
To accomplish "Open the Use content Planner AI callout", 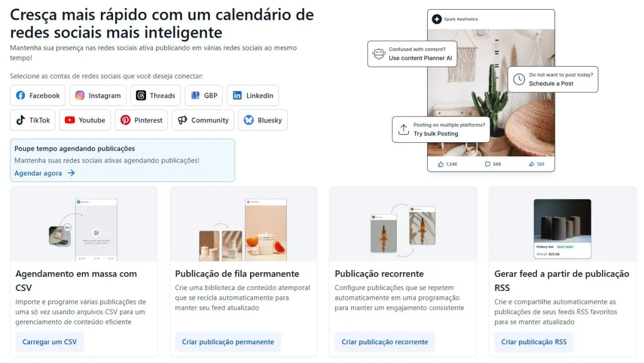I will [x=412, y=54].
